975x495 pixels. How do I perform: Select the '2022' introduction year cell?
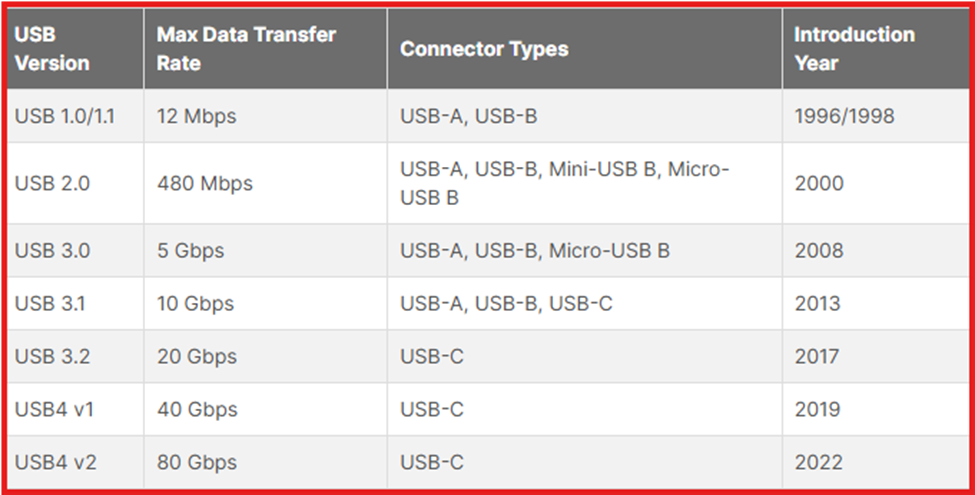[819, 463]
